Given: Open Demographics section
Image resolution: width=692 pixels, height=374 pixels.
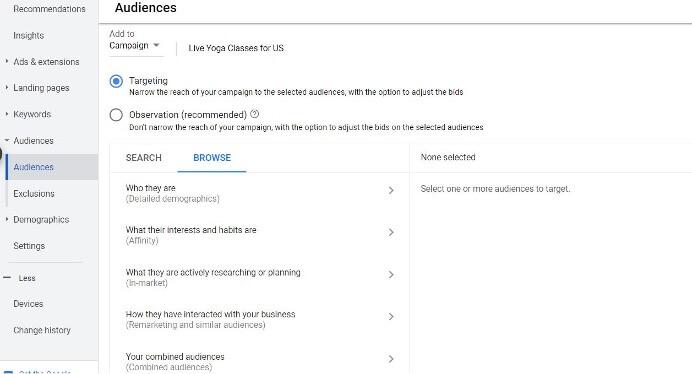Looking at the screenshot, I should [41, 219].
